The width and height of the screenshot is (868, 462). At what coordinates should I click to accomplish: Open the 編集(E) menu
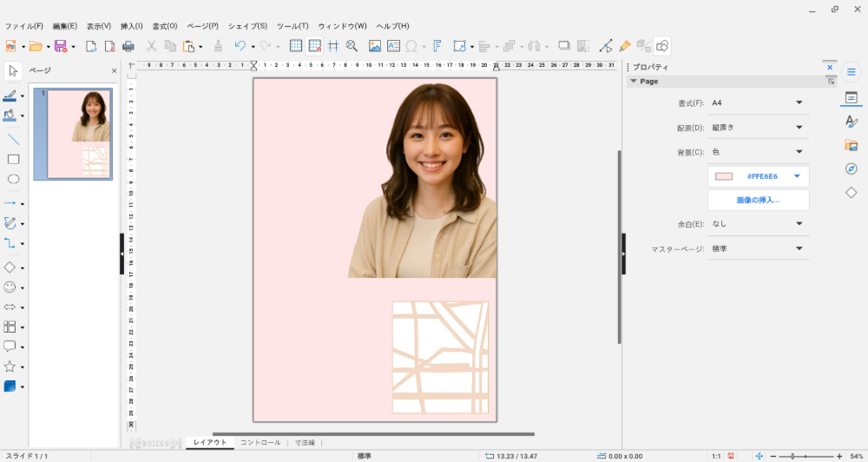(65, 26)
